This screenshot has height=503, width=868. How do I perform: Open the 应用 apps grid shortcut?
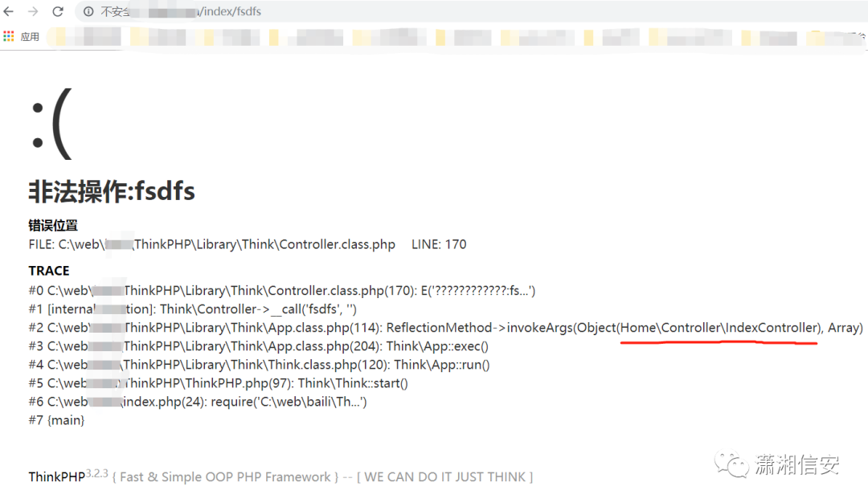pyautogui.click(x=21, y=36)
